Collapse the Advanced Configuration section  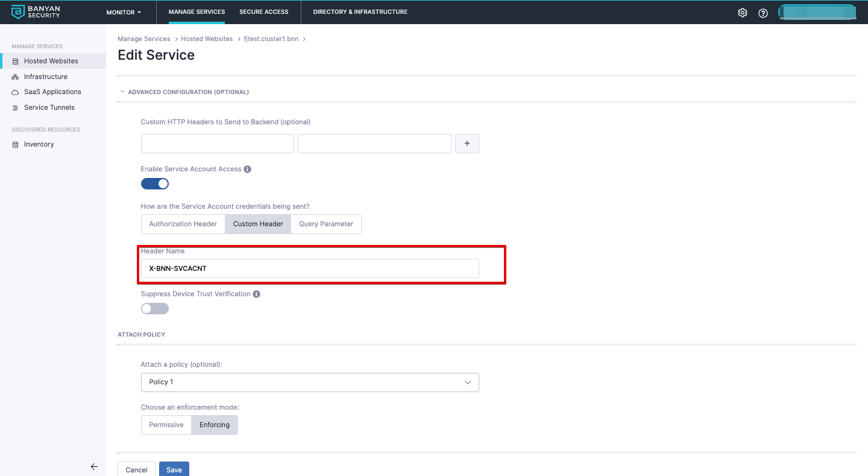[123, 92]
